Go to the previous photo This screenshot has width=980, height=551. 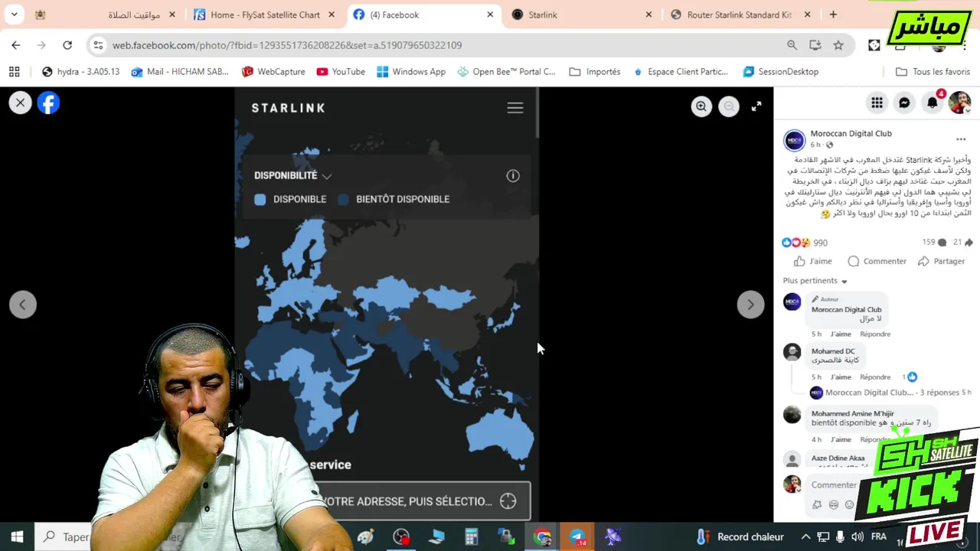pyautogui.click(x=23, y=305)
